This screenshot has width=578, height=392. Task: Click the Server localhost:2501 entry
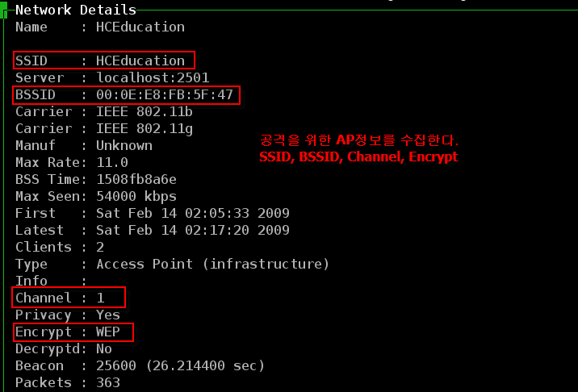pos(112,77)
